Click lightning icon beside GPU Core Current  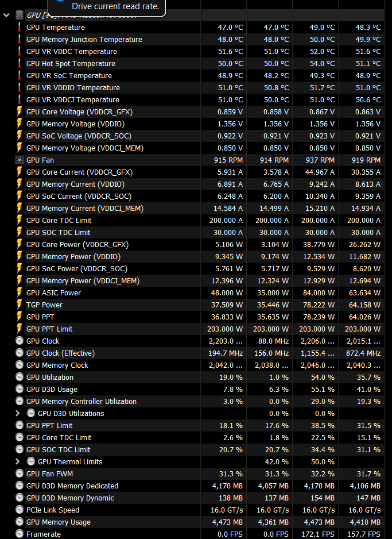19,172
